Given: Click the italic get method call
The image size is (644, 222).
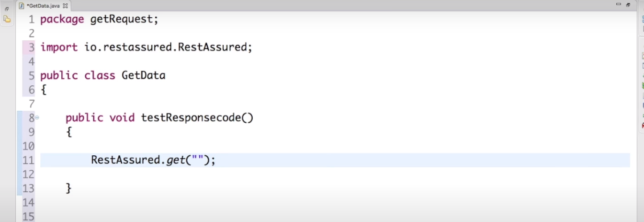Looking at the screenshot, I should (175, 160).
